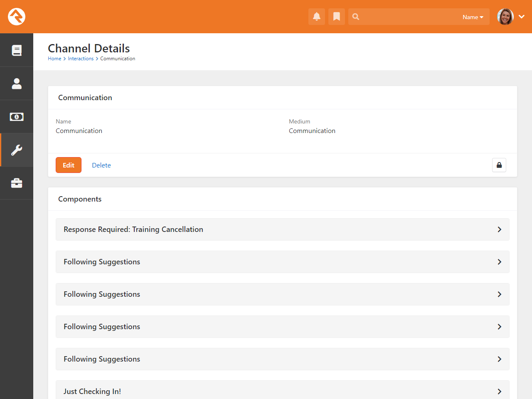Open the Name search-type dropdown
Viewport: 532px width, 399px height.
[x=473, y=17]
